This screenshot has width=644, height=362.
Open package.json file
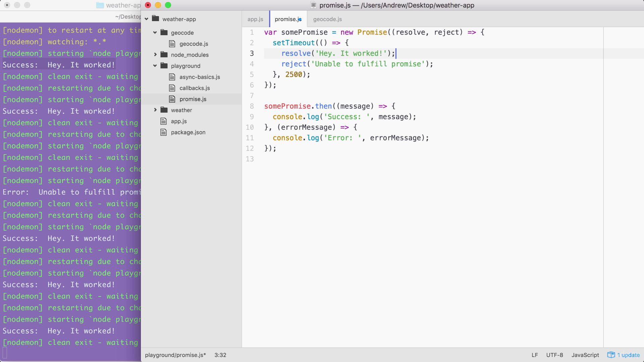tap(188, 132)
